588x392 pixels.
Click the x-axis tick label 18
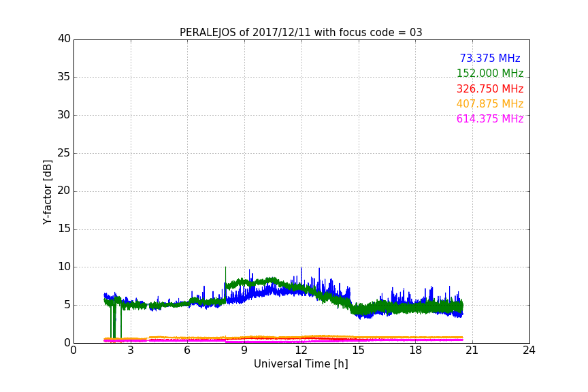point(416,350)
